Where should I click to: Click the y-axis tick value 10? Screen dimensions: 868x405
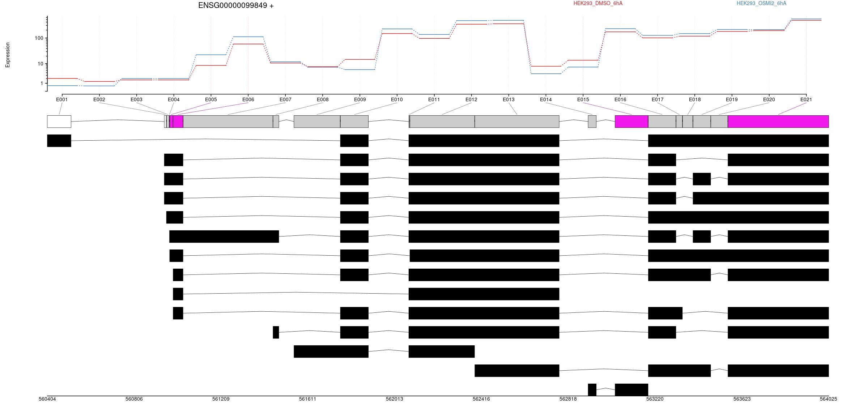[41, 64]
